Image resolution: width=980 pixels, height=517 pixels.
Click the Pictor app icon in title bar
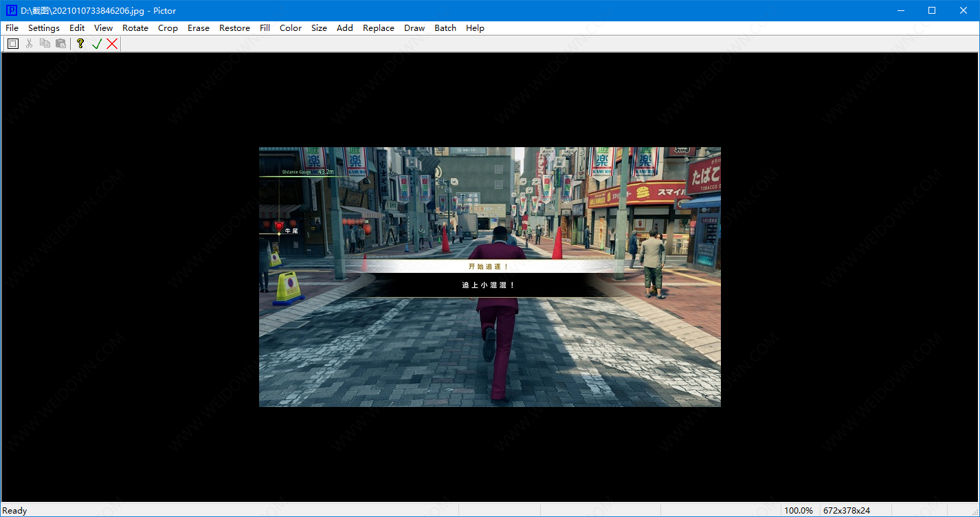point(11,10)
